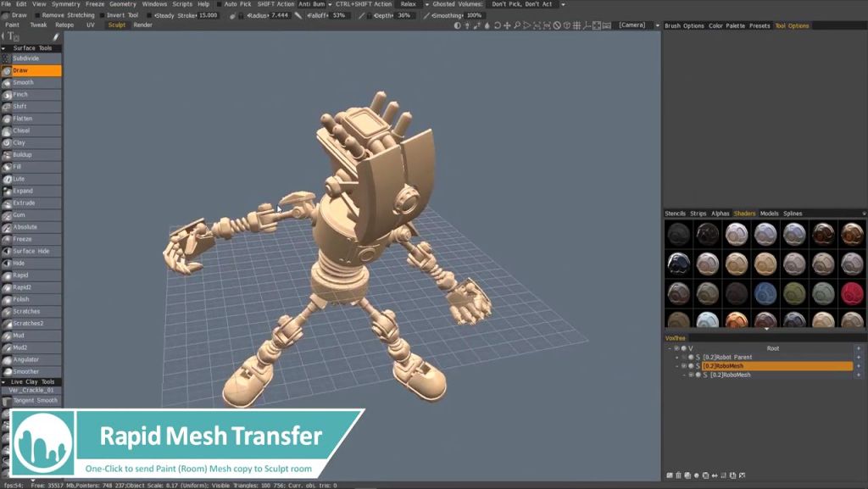Activate the Smoother tool

pos(31,372)
